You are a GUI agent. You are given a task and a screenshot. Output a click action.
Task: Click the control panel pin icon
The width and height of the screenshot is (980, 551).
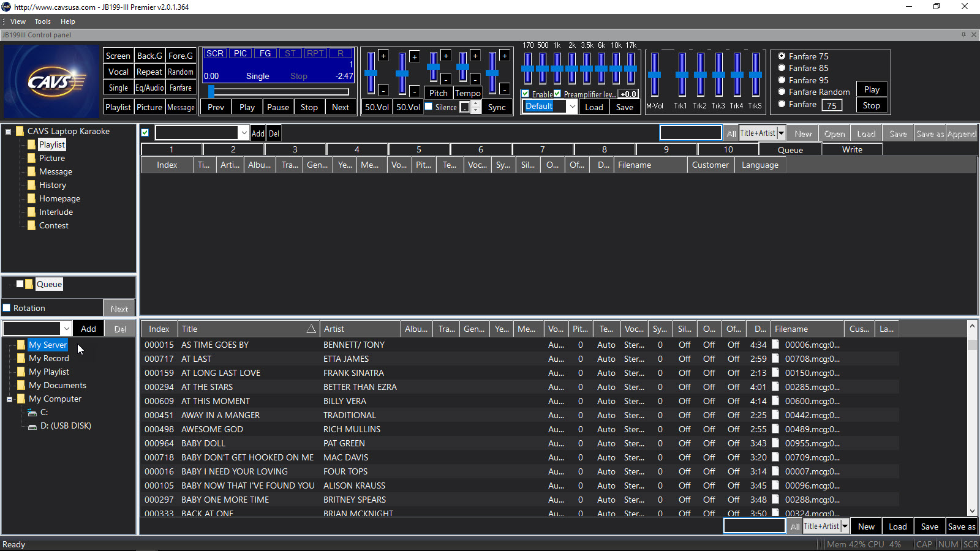click(963, 35)
